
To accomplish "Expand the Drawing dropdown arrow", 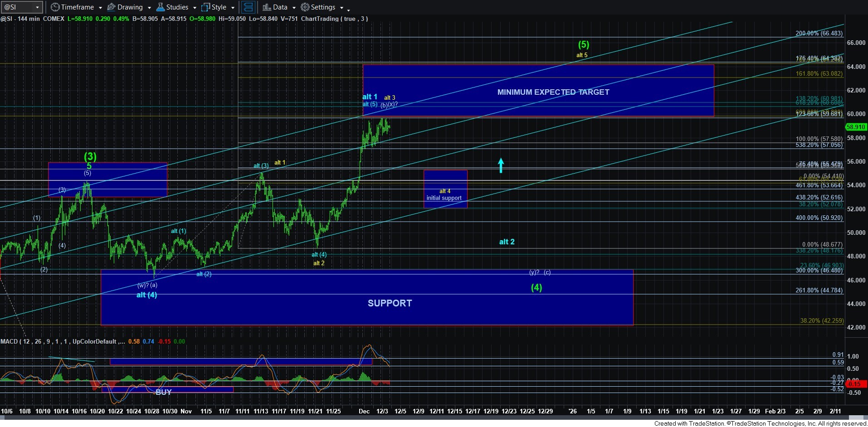I will [149, 8].
